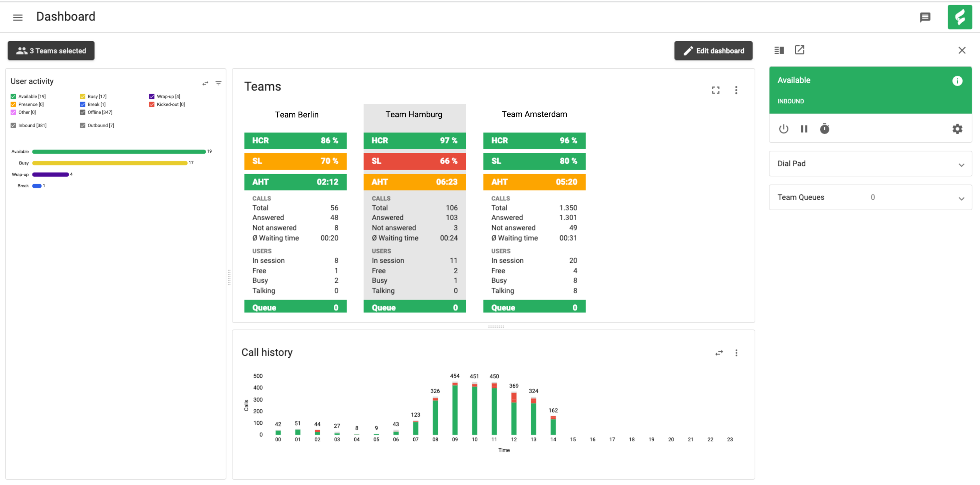Click Team Hamburg HCR 97 % tile

pos(414,141)
